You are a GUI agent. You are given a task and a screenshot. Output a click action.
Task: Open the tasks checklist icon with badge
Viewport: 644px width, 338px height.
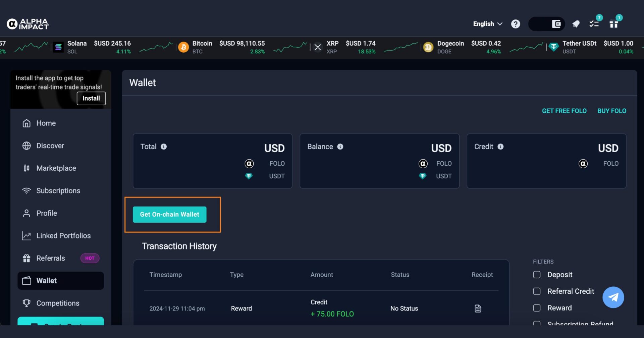(594, 24)
